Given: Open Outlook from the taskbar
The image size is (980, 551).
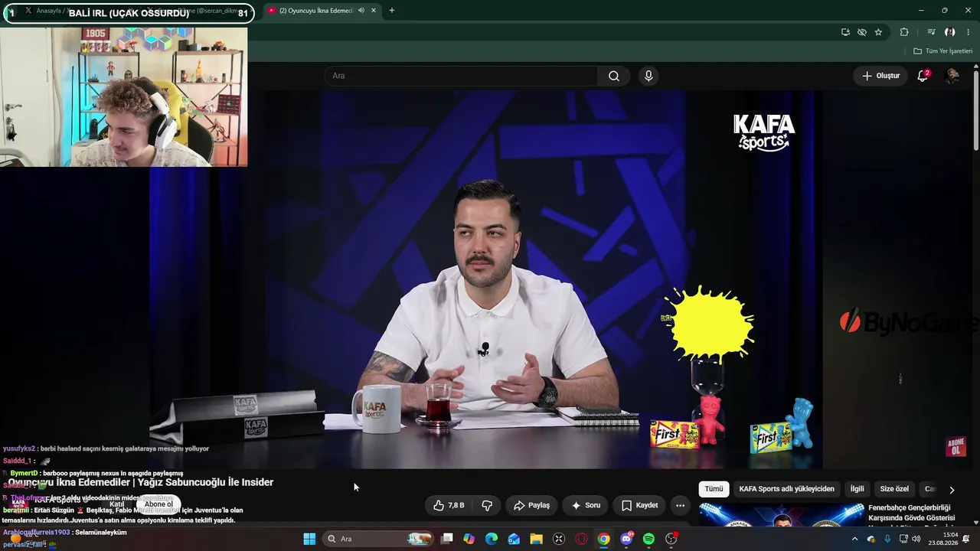Looking at the screenshot, I should pos(514,539).
